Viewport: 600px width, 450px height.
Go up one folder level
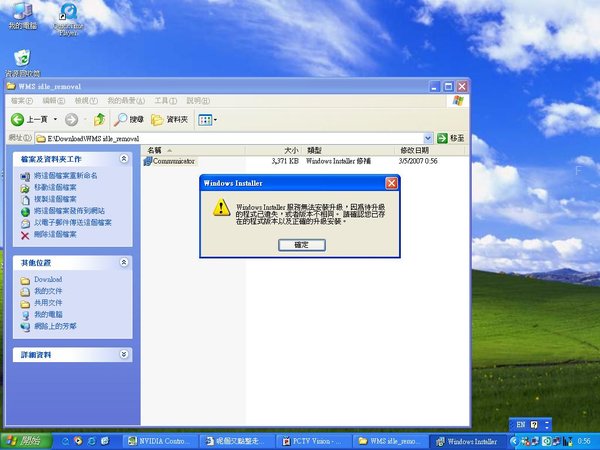99,120
